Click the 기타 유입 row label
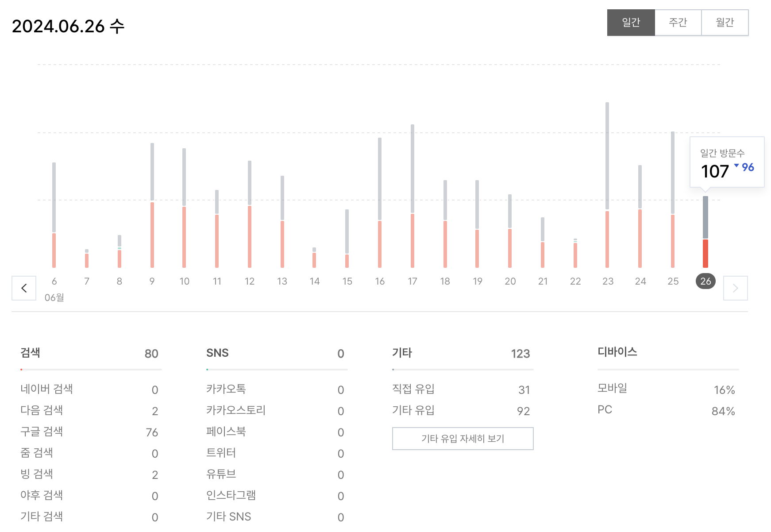 pyautogui.click(x=413, y=410)
